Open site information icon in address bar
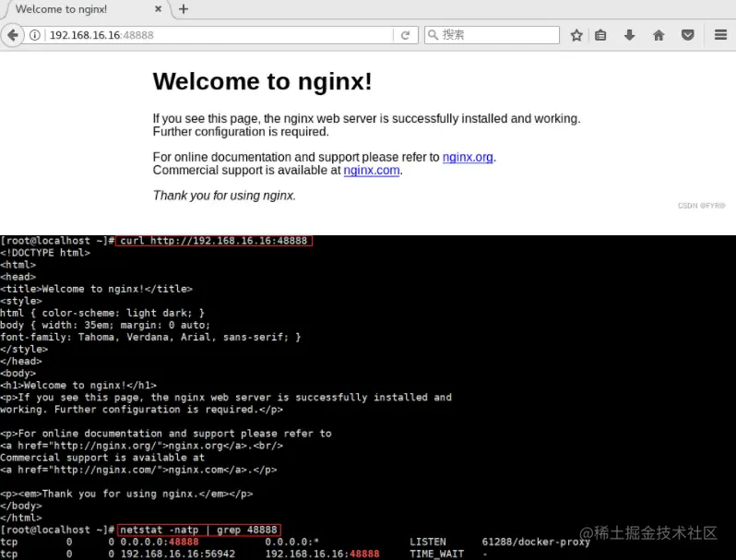The image size is (736, 560). 35,35
